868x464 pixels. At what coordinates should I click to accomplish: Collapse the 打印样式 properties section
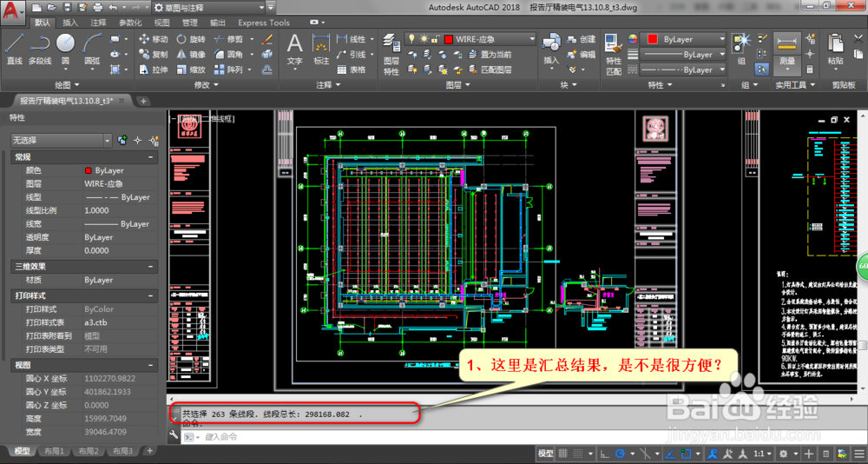point(150,296)
